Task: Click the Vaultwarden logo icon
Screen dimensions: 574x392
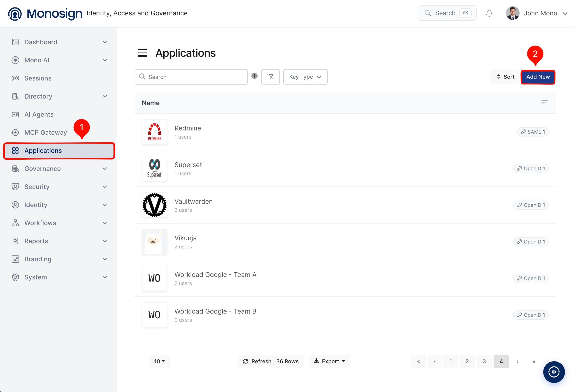Action: 155,205
